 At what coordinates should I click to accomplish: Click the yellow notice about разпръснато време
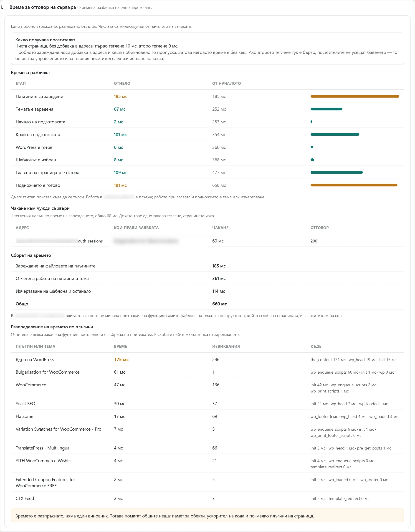tap(207, 516)
